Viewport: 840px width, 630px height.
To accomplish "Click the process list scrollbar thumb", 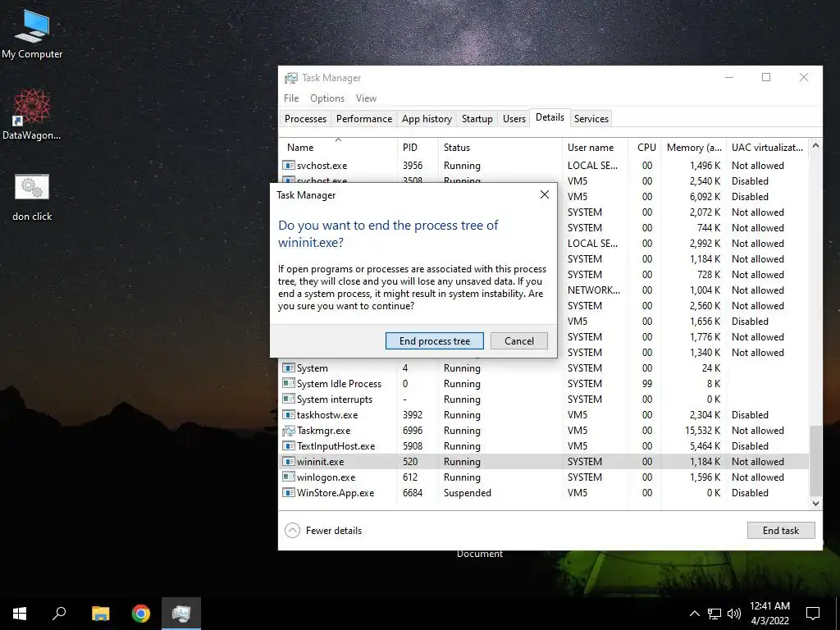I will (815, 461).
